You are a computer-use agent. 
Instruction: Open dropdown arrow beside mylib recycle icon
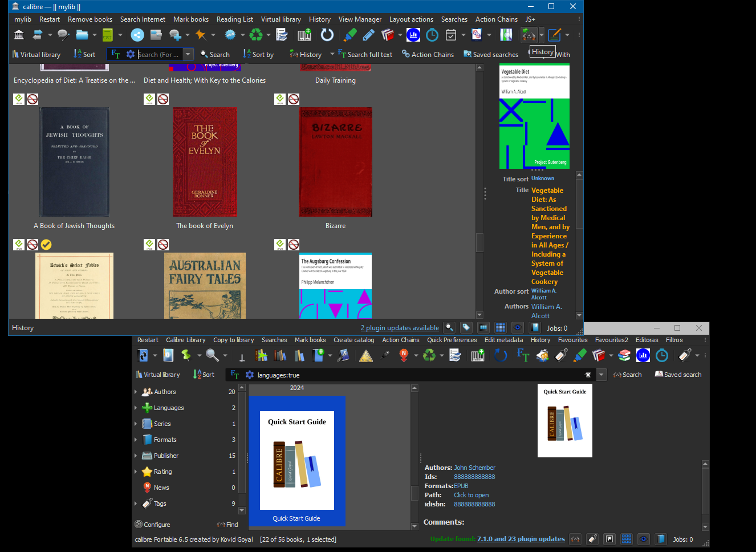(x=268, y=35)
